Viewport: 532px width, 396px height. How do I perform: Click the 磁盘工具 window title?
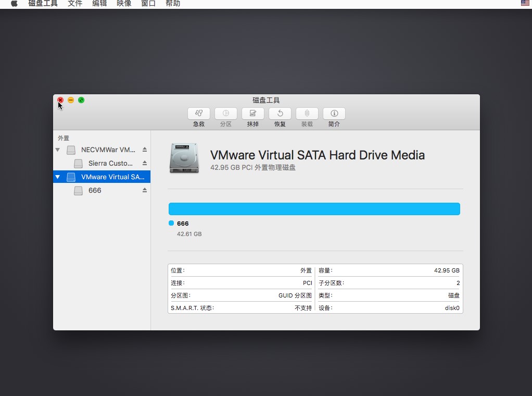pyautogui.click(x=266, y=100)
